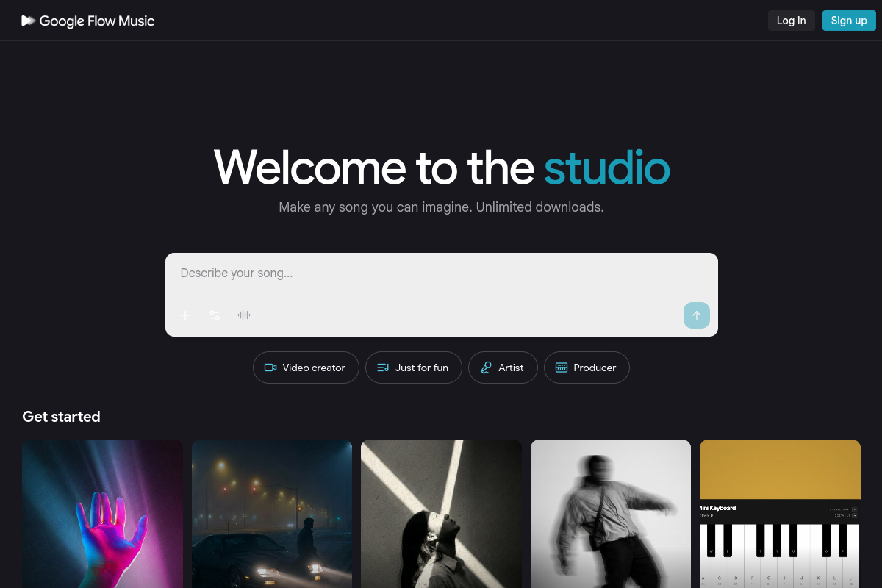882x588 pixels.
Task: Click the Get started heading
Action: pos(61,417)
